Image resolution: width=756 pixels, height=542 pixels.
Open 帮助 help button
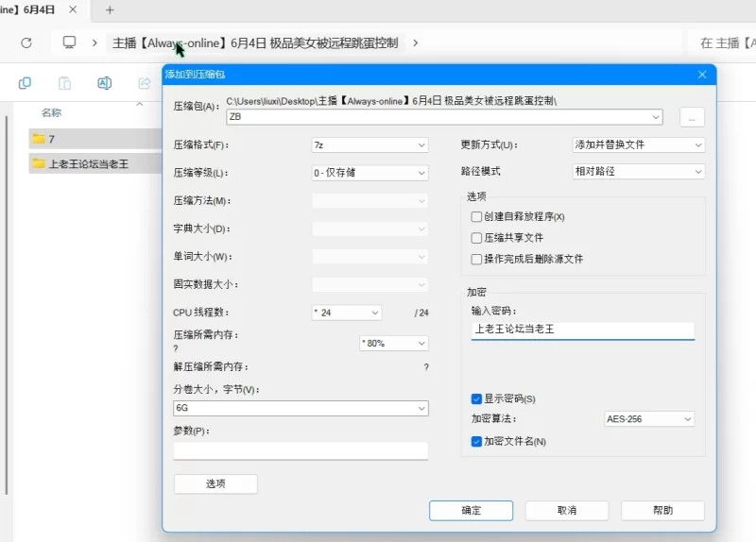[663, 510]
